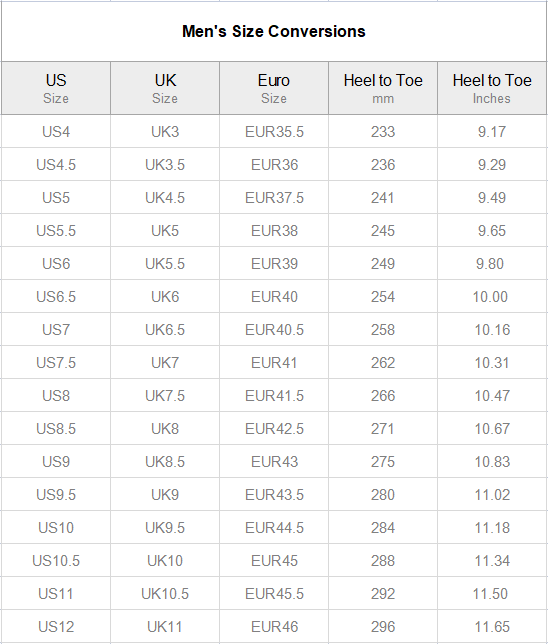Click the EUR37.5 cell
Screen dimensions: 548x644
pos(274,198)
